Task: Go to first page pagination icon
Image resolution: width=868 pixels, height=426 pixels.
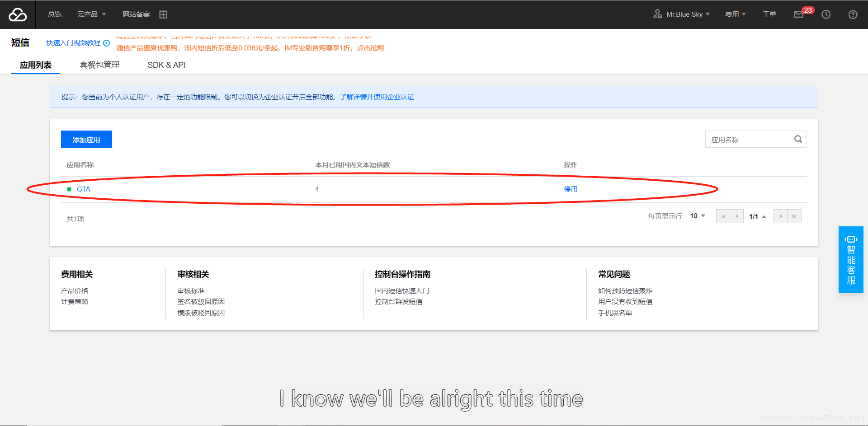Action: pyautogui.click(x=723, y=216)
